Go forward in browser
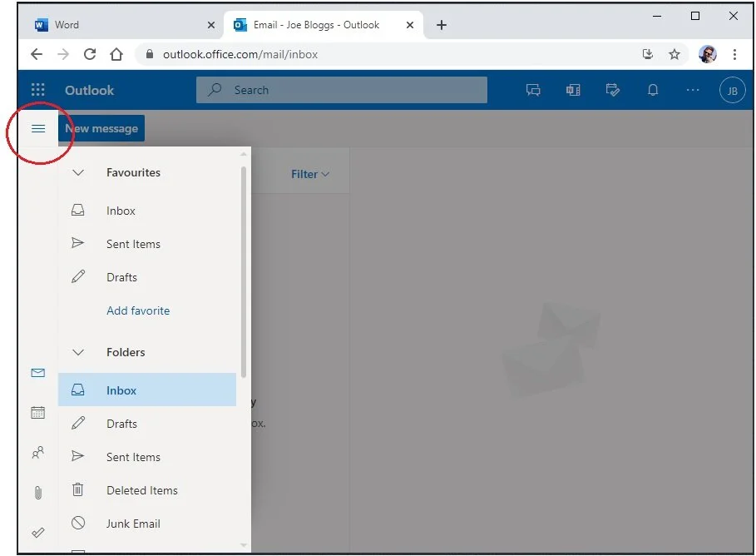This screenshot has height=556, width=756. pyautogui.click(x=63, y=54)
